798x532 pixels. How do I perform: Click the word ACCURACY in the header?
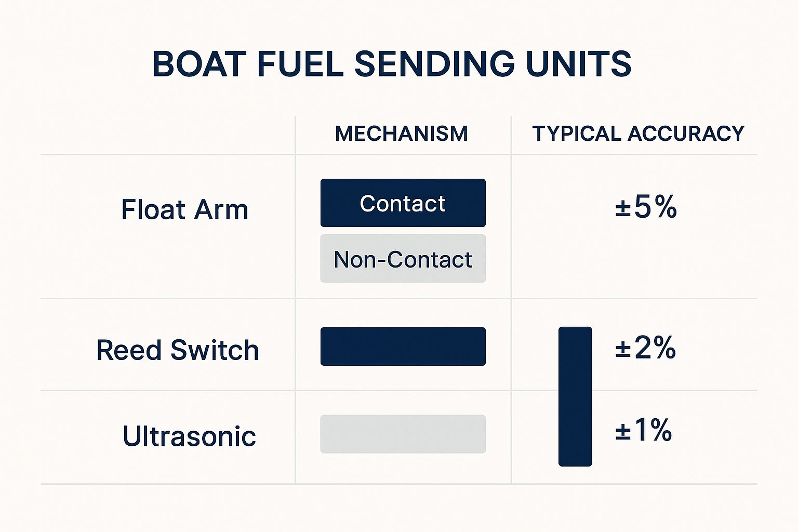click(x=686, y=134)
